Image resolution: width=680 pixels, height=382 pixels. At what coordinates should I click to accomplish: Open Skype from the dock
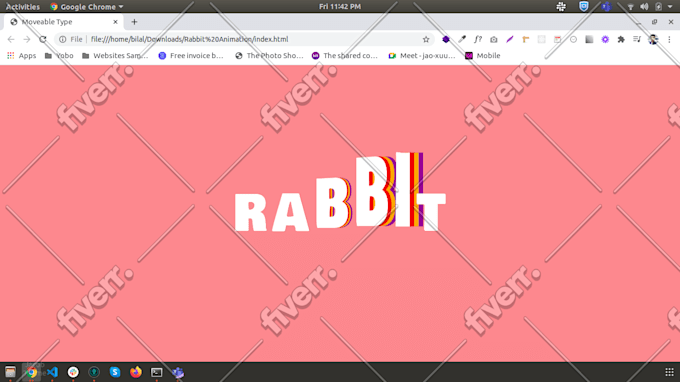pos(115,372)
